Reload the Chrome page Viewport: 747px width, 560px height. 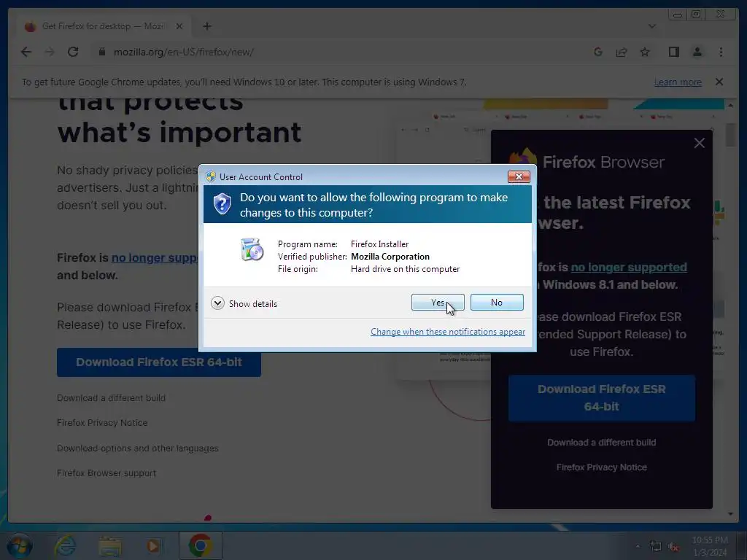coord(73,52)
